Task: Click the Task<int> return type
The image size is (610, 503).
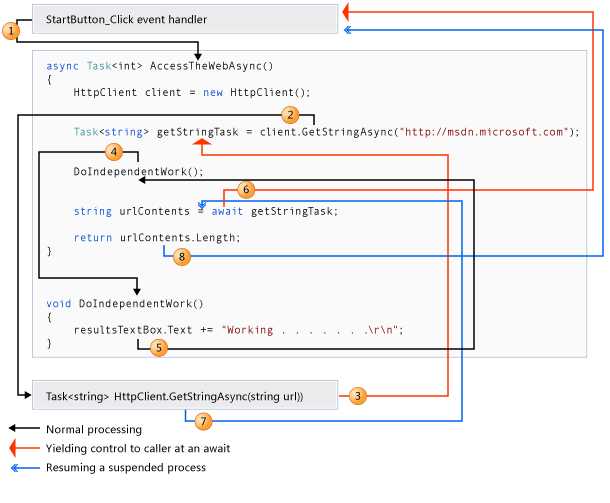Action: (114, 66)
